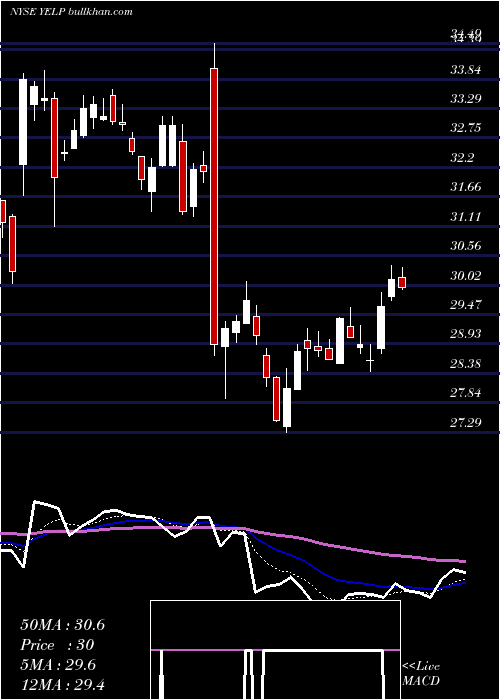The width and height of the screenshot is (500, 700).
Task: Select the 30.56 price axis label
Action: click(x=466, y=246)
